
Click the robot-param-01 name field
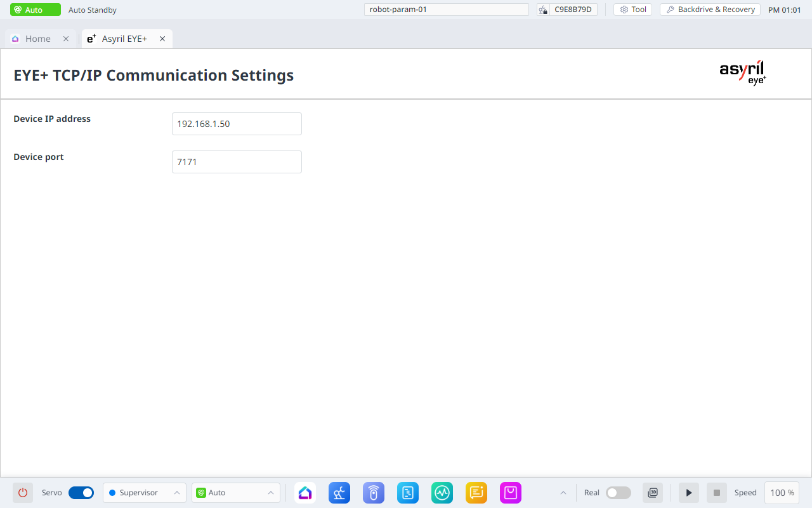pos(447,10)
